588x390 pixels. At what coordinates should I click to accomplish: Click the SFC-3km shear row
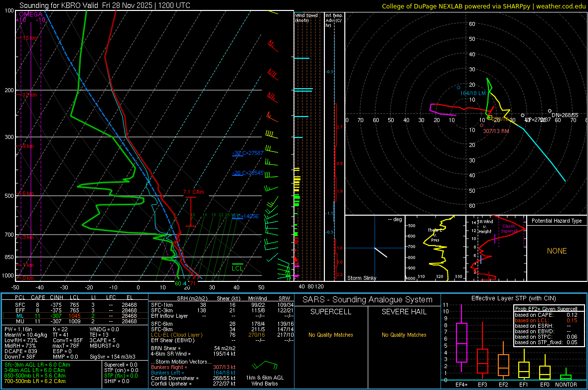(x=222, y=310)
